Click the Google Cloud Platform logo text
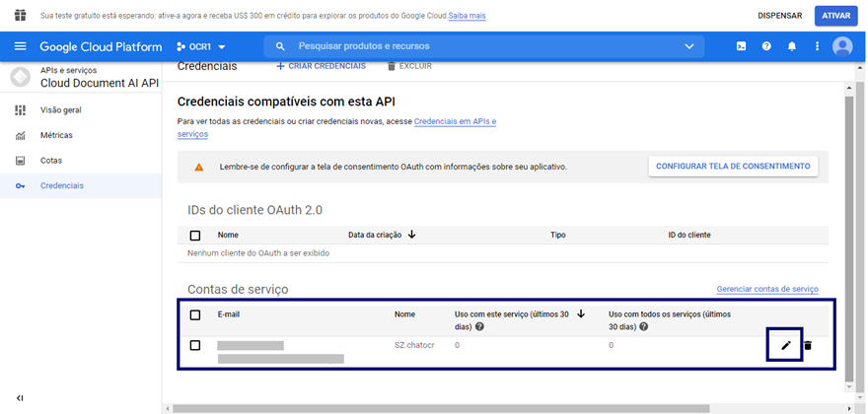868x414 pixels. pyautogui.click(x=101, y=47)
